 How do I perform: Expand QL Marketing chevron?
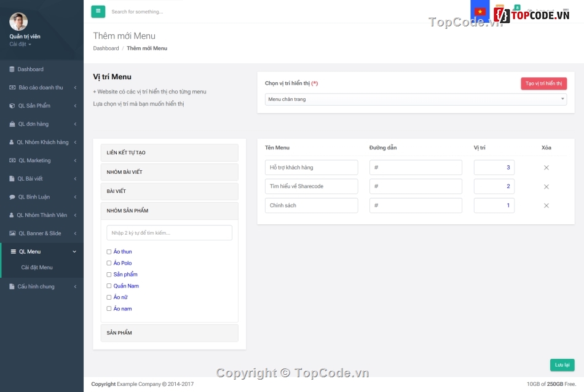[x=75, y=160]
